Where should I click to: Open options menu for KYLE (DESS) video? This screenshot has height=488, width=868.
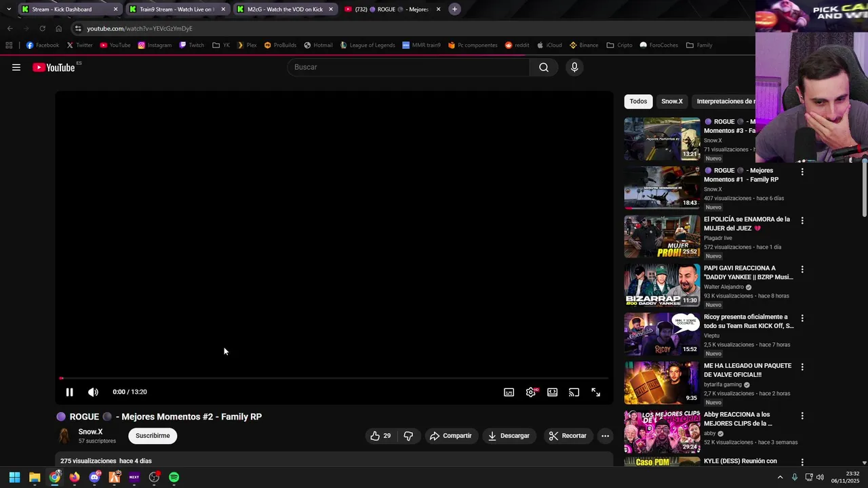pyautogui.click(x=802, y=463)
